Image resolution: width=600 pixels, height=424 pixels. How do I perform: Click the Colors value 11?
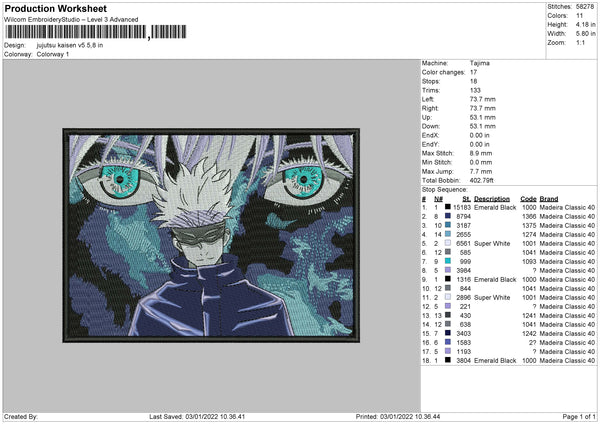pos(579,16)
